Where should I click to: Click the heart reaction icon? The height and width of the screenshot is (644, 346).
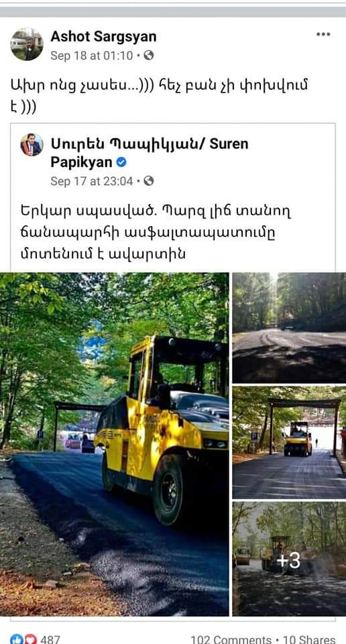point(30,639)
